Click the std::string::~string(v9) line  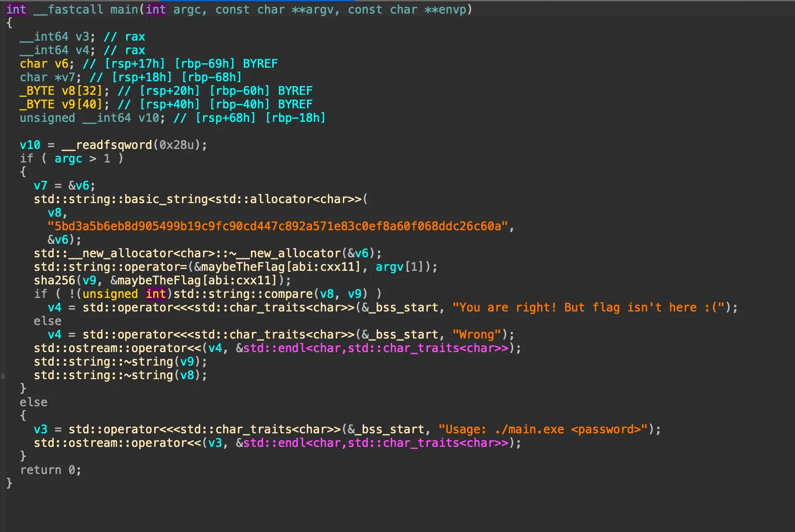tap(120, 362)
